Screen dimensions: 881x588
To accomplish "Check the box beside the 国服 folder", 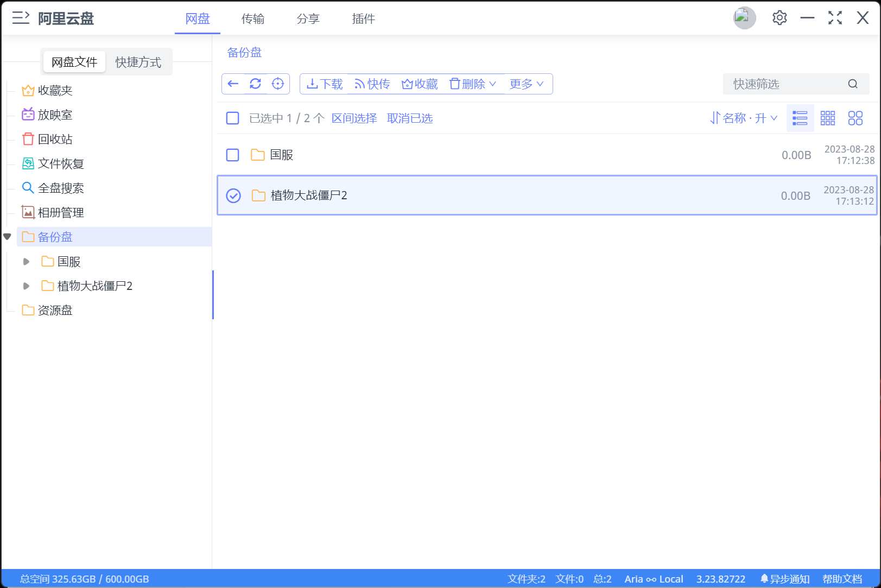I will [232, 155].
